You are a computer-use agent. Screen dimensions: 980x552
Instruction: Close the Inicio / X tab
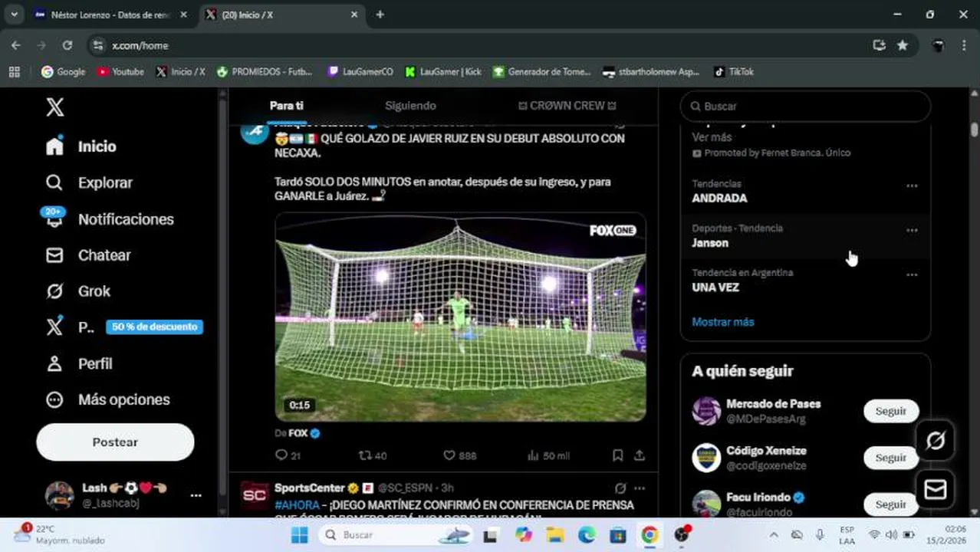coord(354,15)
